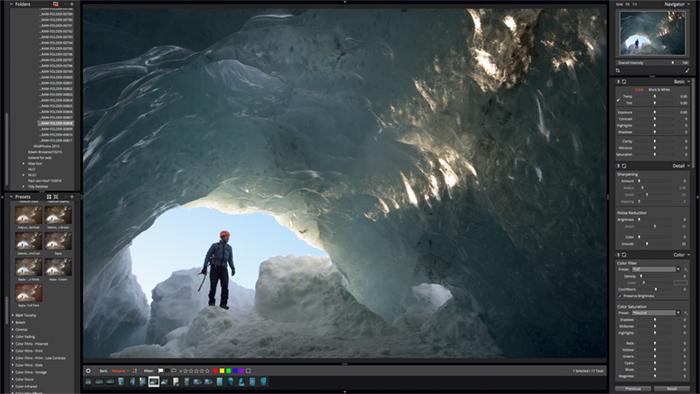This screenshot has height=394, width=700.
Task: Filter by green color label
Action: point(229,371)
